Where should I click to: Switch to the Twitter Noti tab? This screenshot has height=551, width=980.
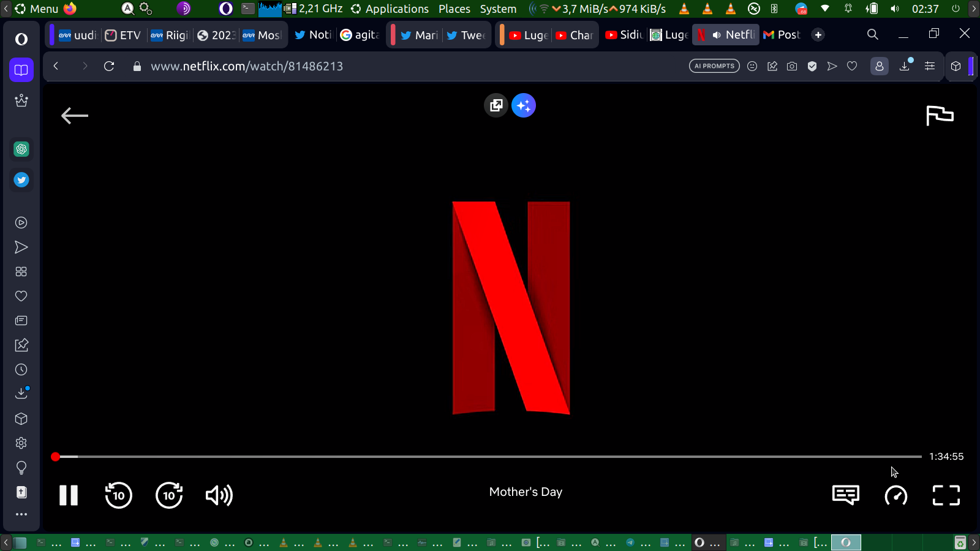pyautogui.click(x=313, y=35)
